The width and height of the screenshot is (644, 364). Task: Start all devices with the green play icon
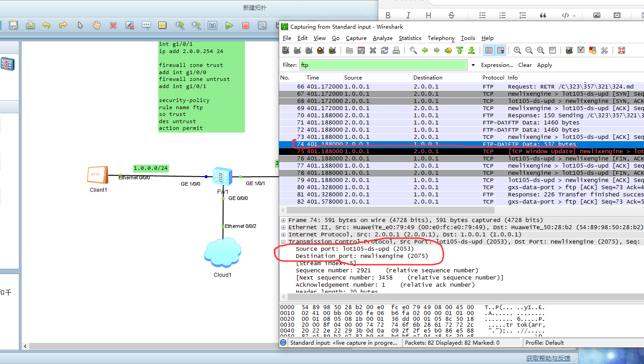click(x=229, y=25)
